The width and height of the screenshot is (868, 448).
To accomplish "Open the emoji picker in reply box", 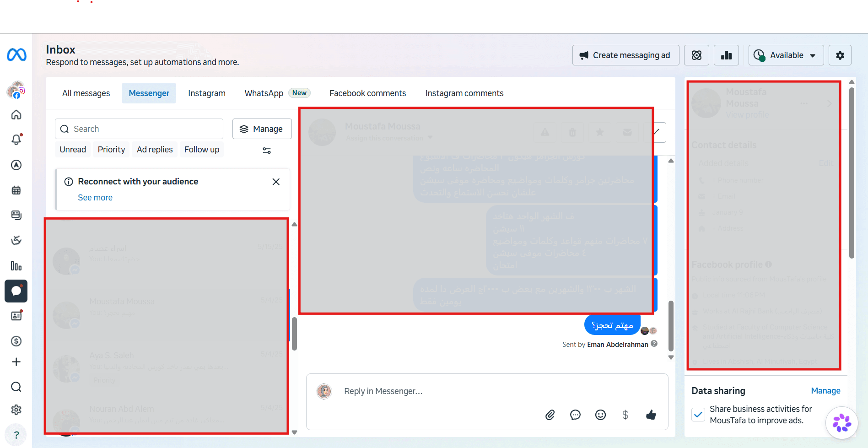I will [600, 415].
